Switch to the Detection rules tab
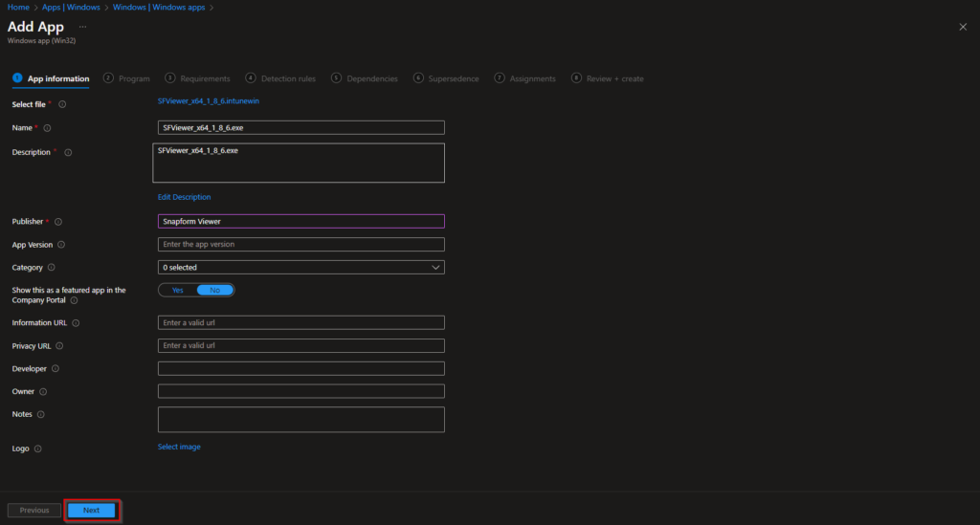Image resolution: width=980 pixels, height=525 pixels. point(280,78)
